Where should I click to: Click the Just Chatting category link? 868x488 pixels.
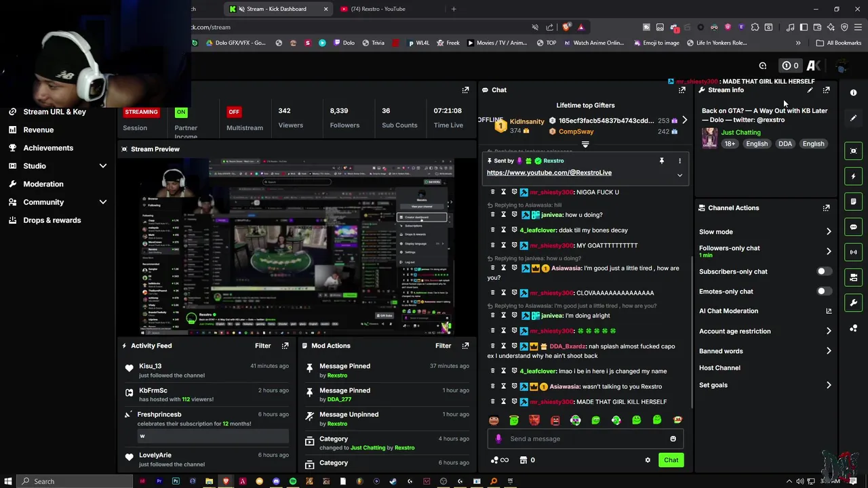[x=741, y=133]
